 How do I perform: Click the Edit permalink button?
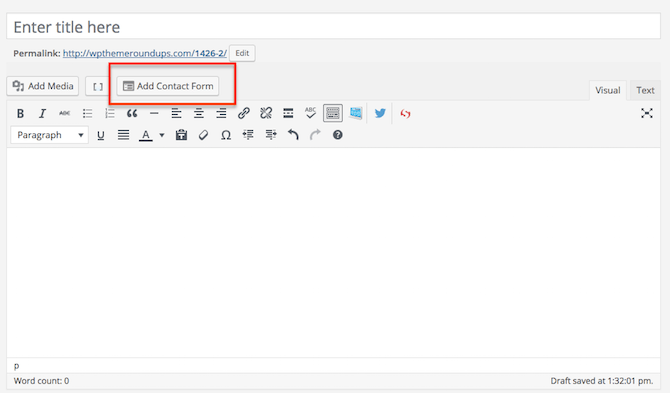click(242, 53)
